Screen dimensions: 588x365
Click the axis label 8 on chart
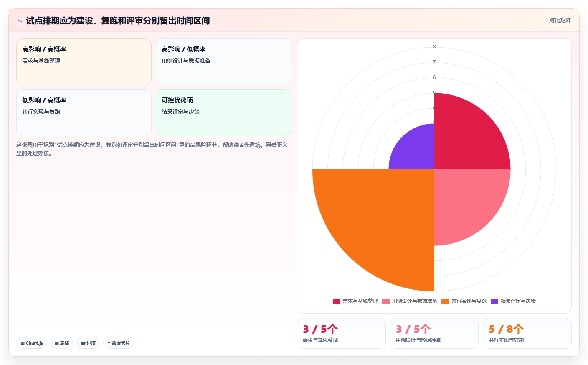pos(434,47)
